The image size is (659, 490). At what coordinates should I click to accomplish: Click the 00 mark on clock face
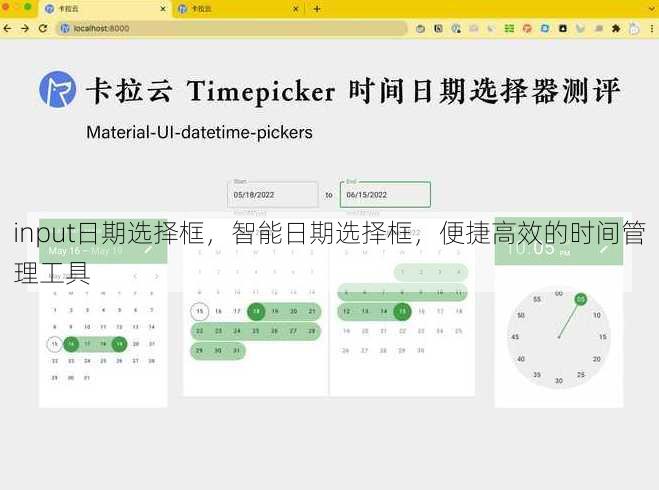coord(559,293)
